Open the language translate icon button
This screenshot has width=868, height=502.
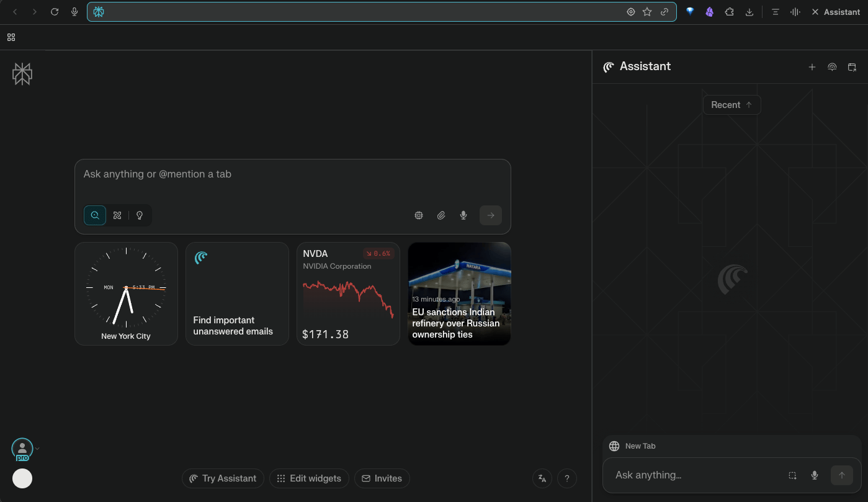(x=542, y=478)
